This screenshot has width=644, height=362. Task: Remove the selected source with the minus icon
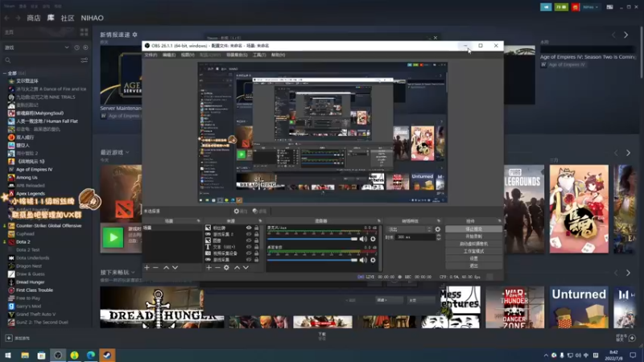click(x=217, y=268)
